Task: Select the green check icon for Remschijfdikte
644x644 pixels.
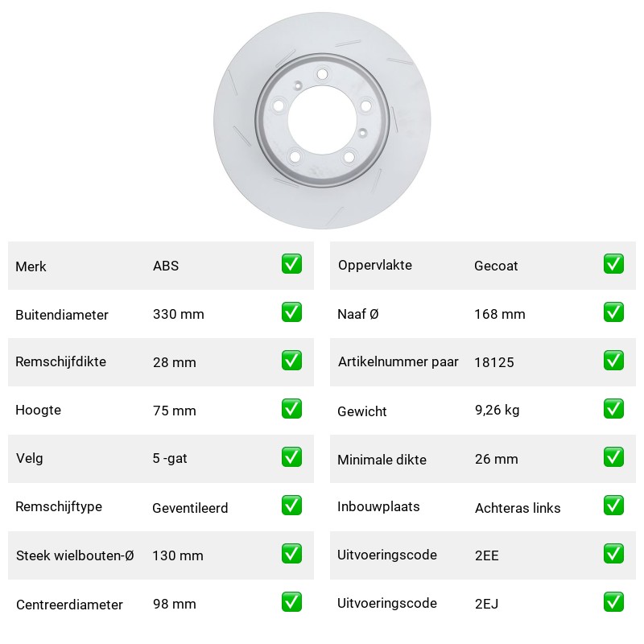Action: click(x=291, y=360)
